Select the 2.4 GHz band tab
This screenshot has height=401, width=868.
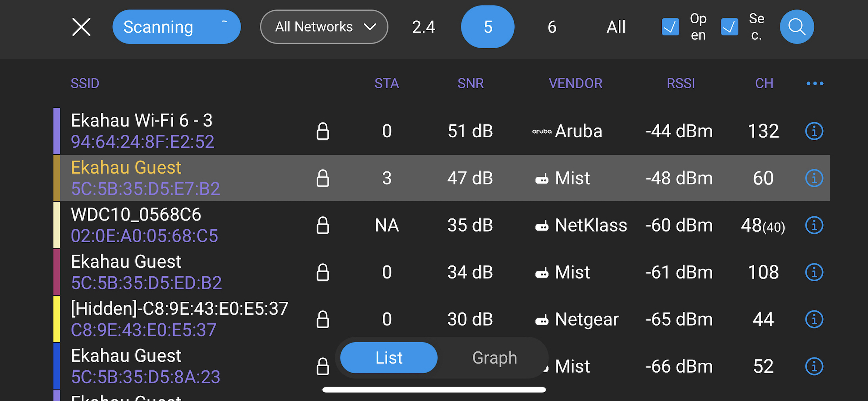[x=423, y=27]
